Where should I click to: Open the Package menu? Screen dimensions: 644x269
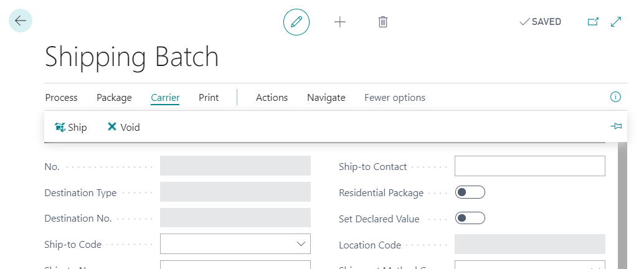[x=114, y=98]
